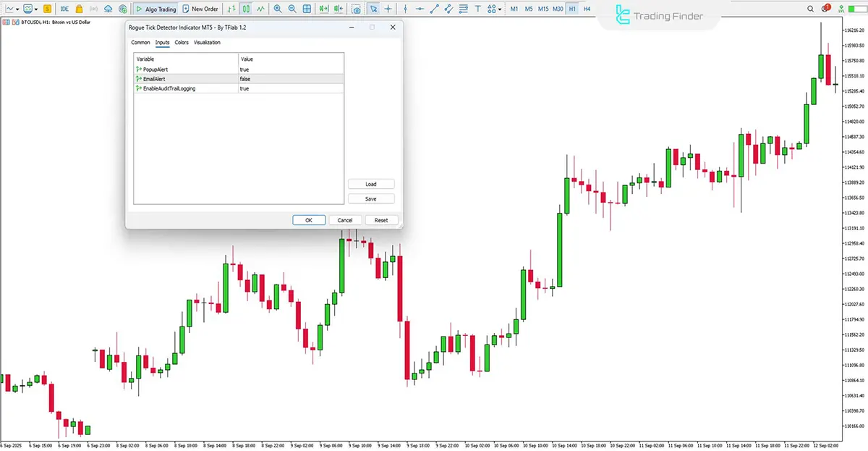Open the chart profiles dropdown
Viewport: 868px width, 451px height.
point(35,9)
